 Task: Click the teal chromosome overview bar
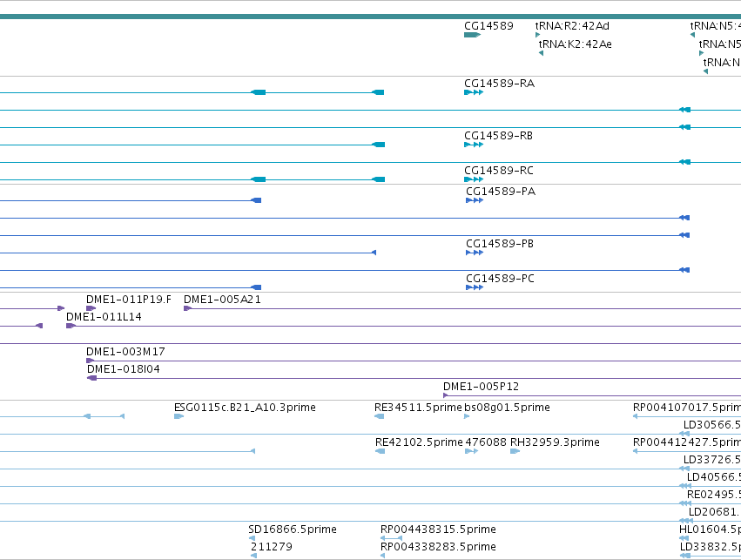click(371, 17)
